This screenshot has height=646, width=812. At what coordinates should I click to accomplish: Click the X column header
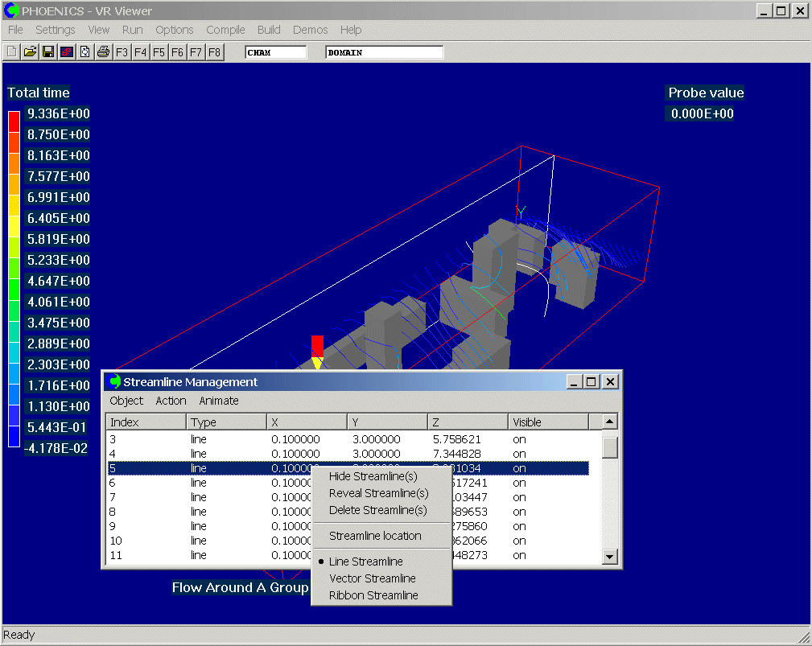point(307,422)
